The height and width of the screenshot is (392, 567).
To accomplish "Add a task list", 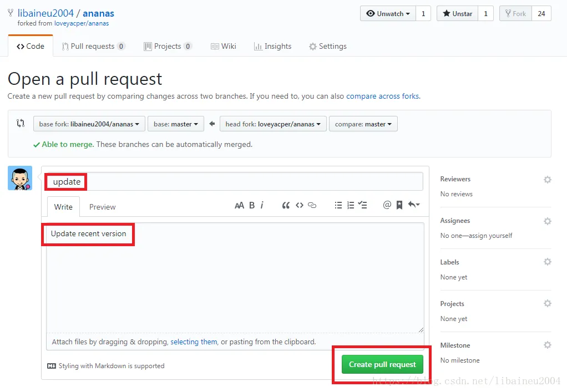I will pos(362,205).
